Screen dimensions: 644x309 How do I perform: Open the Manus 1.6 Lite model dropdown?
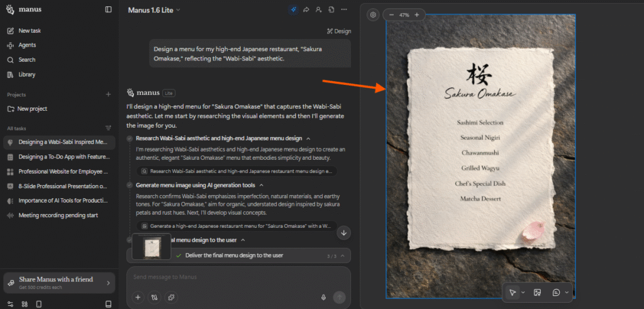tap(154, 9)
